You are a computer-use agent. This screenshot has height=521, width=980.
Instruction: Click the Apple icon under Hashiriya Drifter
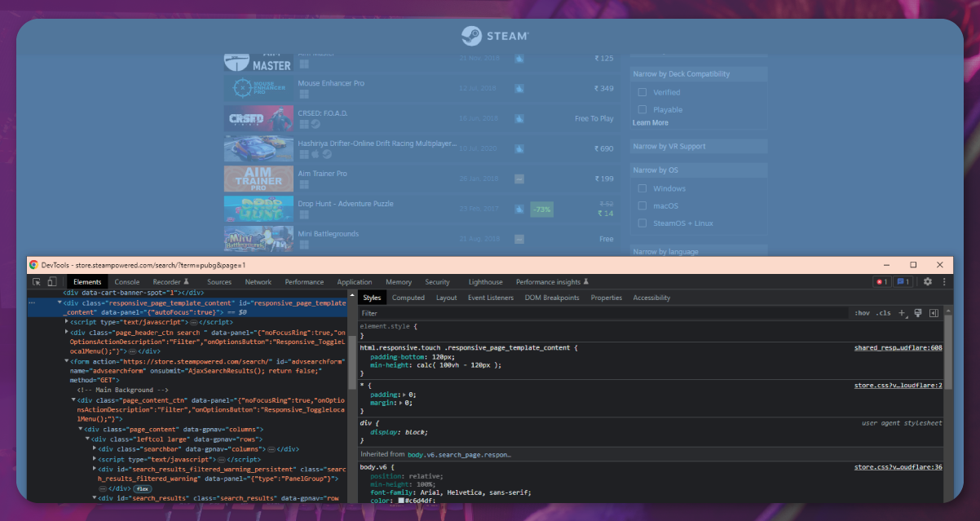tap(315, 153)
